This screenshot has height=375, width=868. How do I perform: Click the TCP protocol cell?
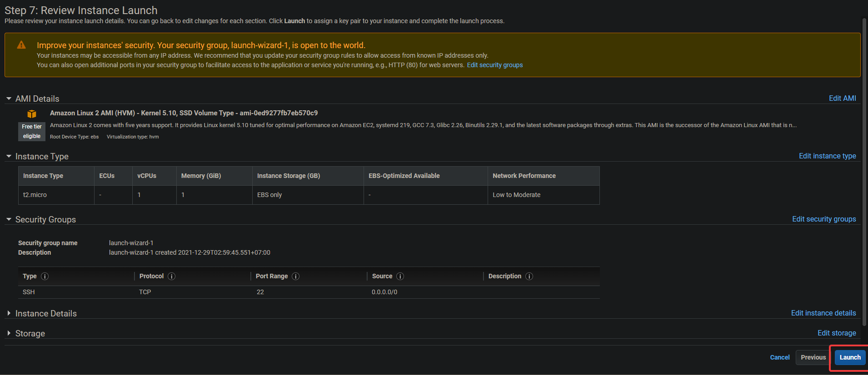[145, 292]
